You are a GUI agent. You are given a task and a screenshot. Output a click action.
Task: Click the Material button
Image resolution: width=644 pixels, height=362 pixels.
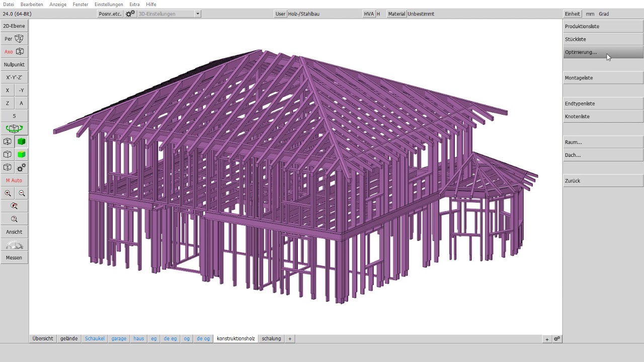pos(396,14)
